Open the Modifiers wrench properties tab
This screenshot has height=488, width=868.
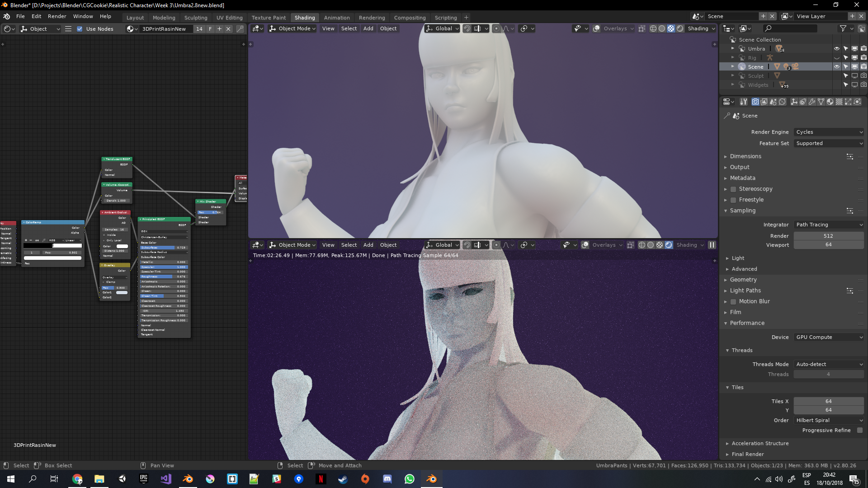click(812, 102)
